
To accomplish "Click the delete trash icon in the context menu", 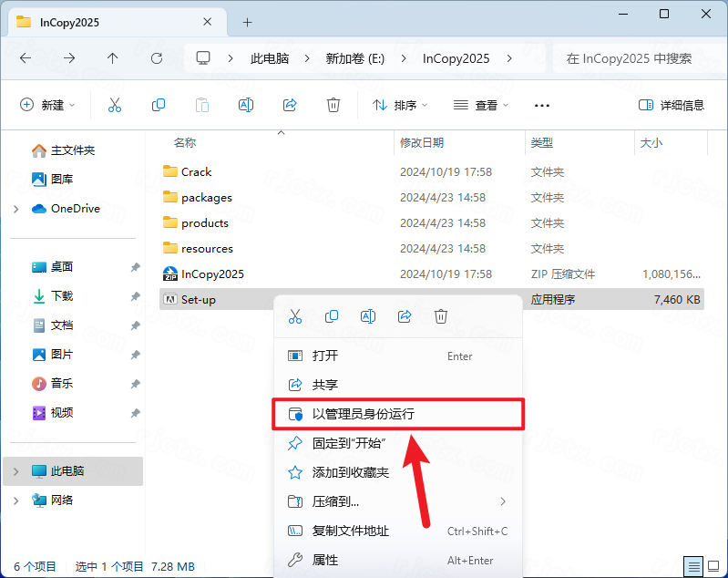I will (441, 316).
